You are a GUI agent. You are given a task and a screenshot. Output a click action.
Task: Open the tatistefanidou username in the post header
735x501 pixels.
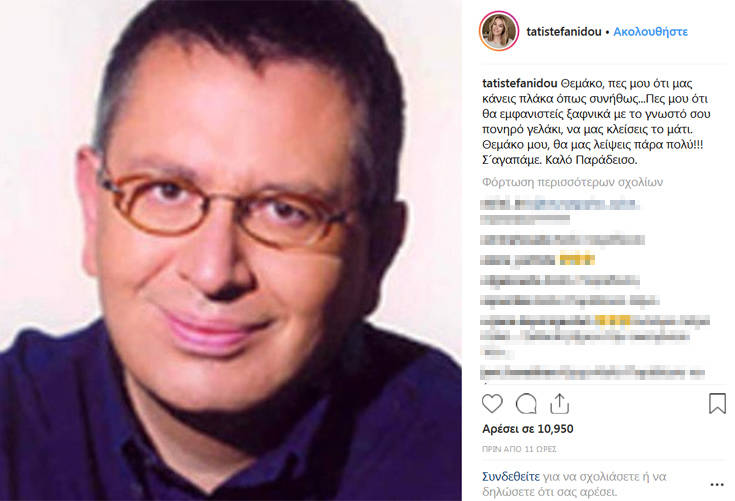[x=564, y=32]
